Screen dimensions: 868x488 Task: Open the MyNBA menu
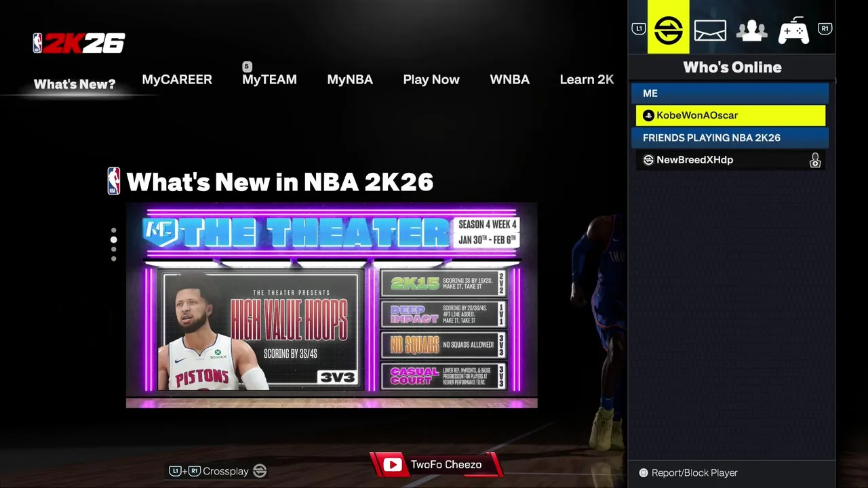pos(350,80)
